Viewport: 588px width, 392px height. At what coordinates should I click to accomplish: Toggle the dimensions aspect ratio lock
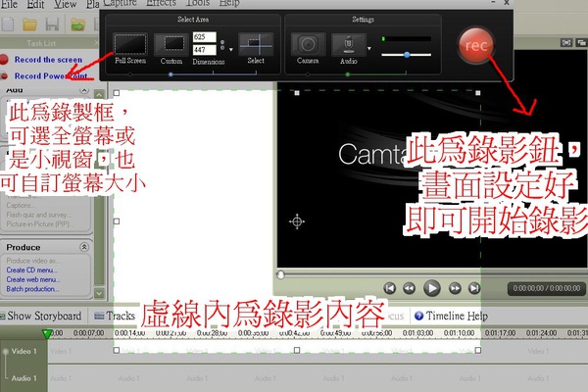point(222,45)
